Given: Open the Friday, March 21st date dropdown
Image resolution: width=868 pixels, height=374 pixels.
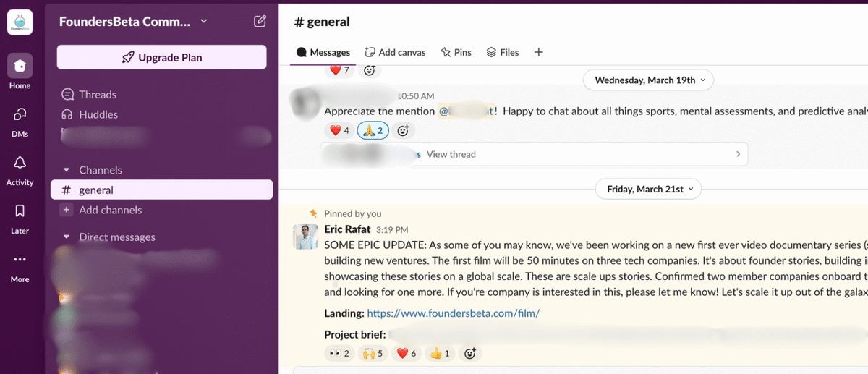Looking at the screenshot, I should click(x=648, y=189).
